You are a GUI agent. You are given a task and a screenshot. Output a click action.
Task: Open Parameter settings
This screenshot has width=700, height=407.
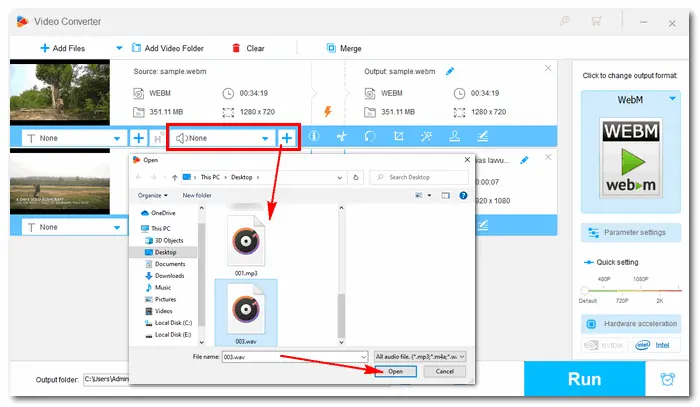[630, 233]
